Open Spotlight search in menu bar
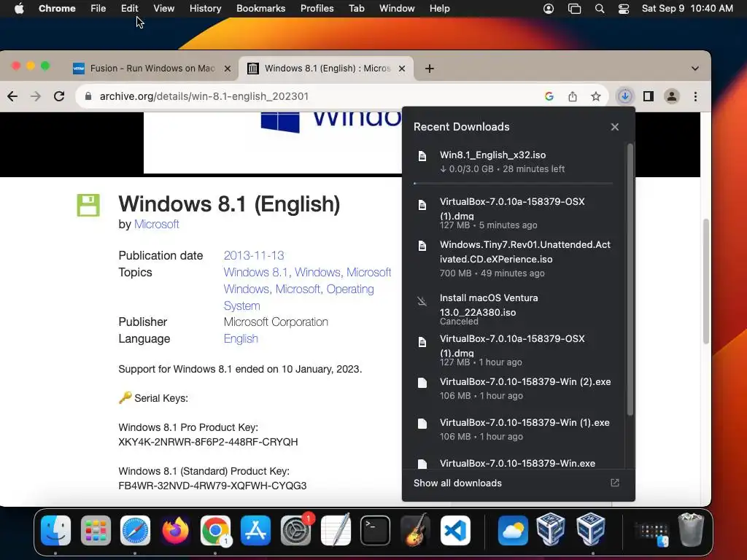 point(600,9)
